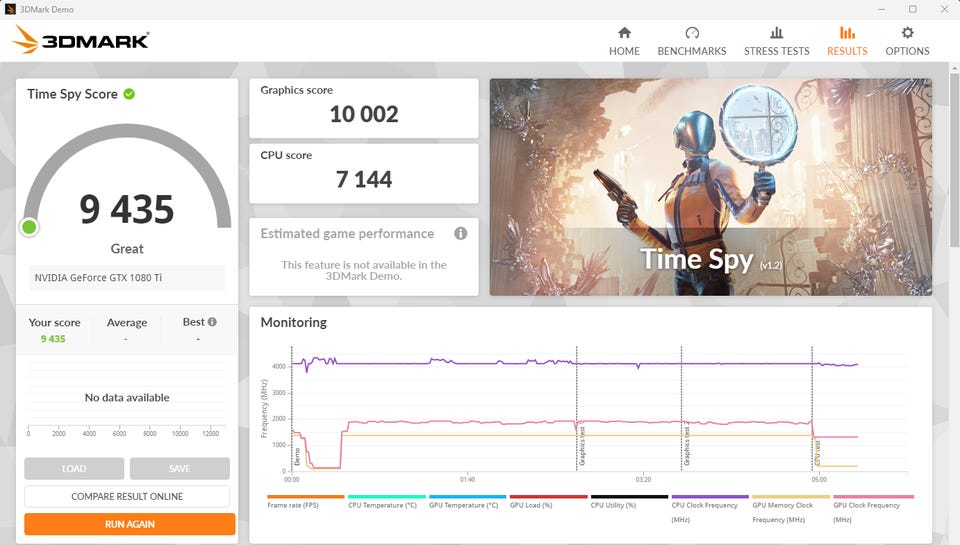Image resolution: width=960 pixels, height=545 pixels.
Task: Click the Run Again button
Action: [130, 524]
